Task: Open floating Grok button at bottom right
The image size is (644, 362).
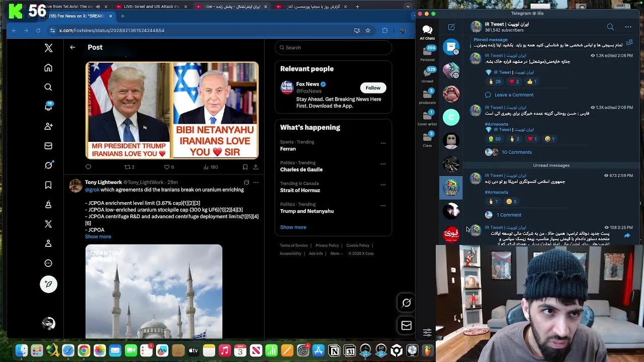Action: click(x=407, y=303)
